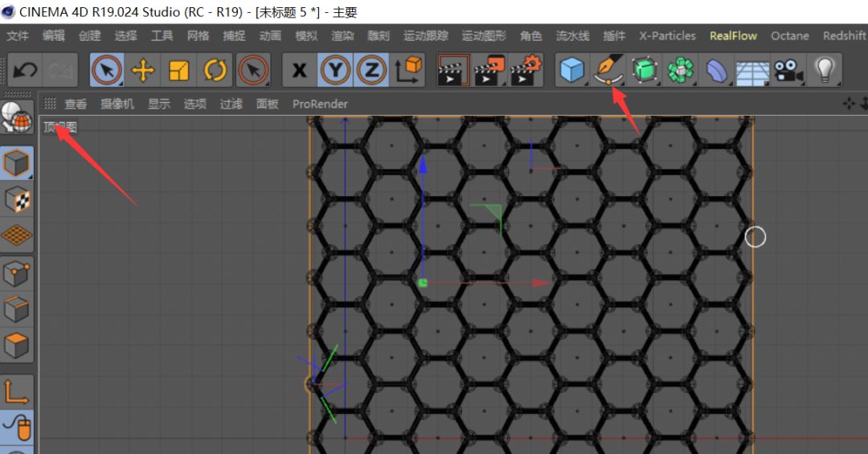Toggle Tweak mode mouse icon

pyautogui.click(x=17, y=427)
